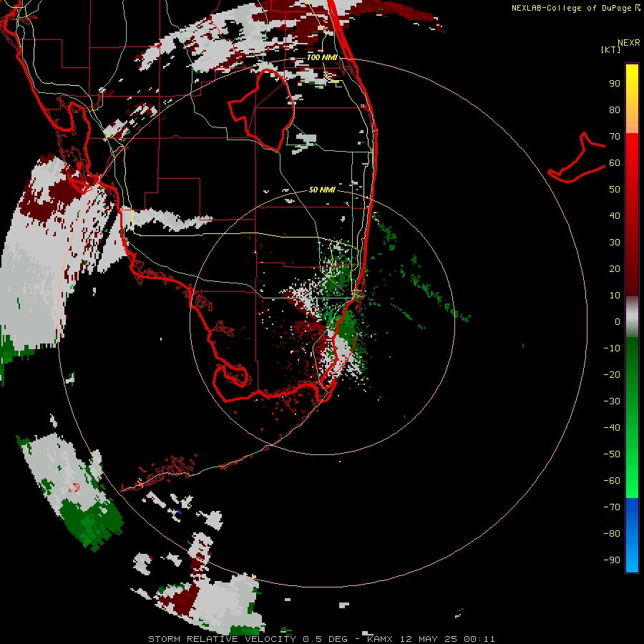Click the 40 value on the velocity scale
Screen dimensions: 644x644
point(615,216)
